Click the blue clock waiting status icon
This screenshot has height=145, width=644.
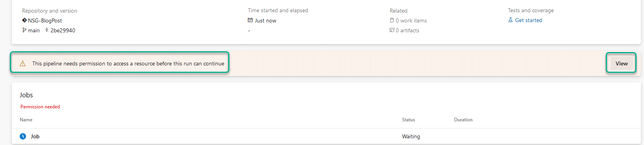23,136
